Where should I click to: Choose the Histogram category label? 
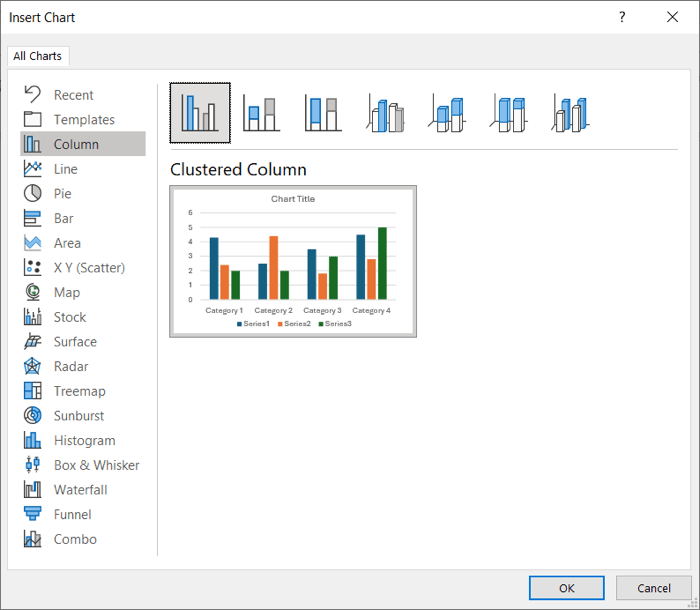click(x=84, y=441)
